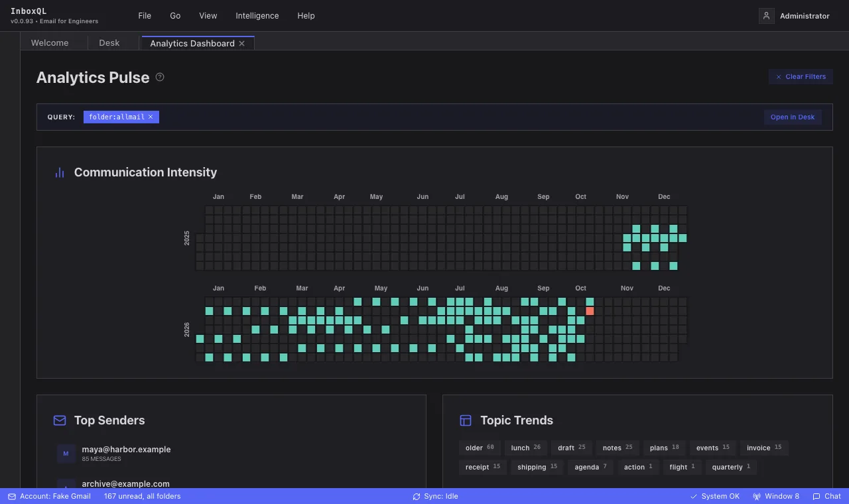The height and width of the screenshot is (504, 849).
Task: Click '167 unread, all folders' status text
Action: [142, 496]
